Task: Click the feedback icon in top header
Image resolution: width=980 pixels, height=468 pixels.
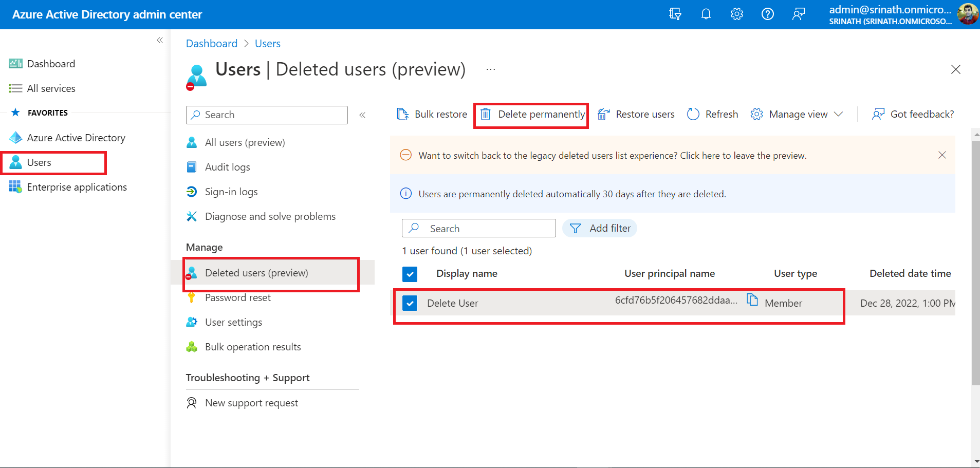Action: (798, 14)
